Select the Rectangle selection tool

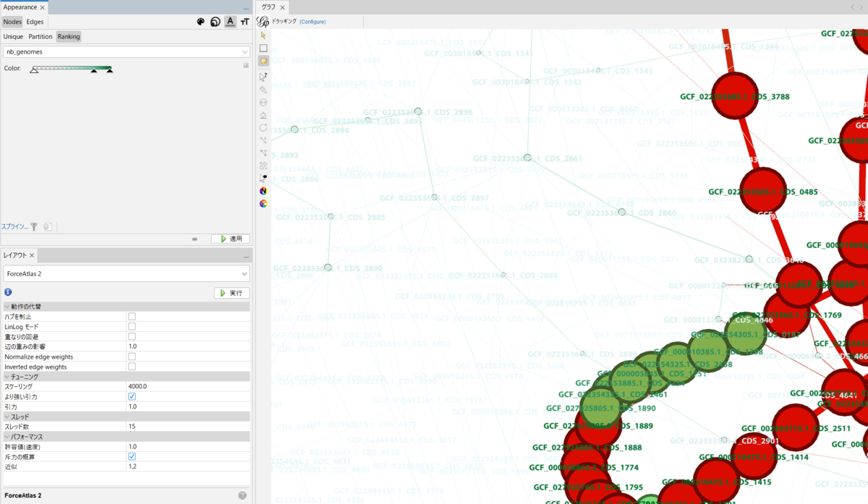click(x=263, y=48)
